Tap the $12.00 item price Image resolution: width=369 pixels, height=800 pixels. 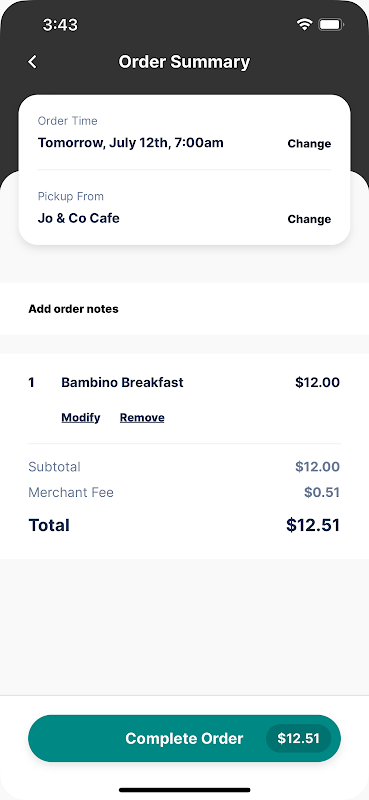[x=317, y=383]
